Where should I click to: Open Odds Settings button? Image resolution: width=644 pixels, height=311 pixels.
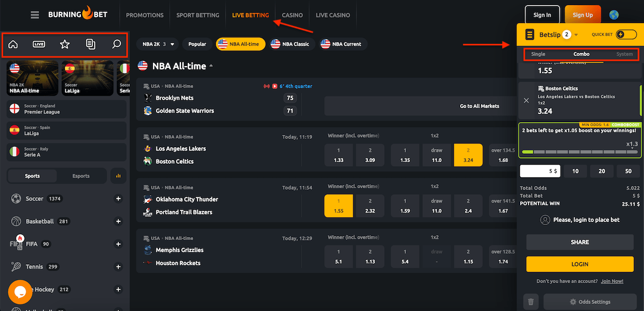point(590,302)
